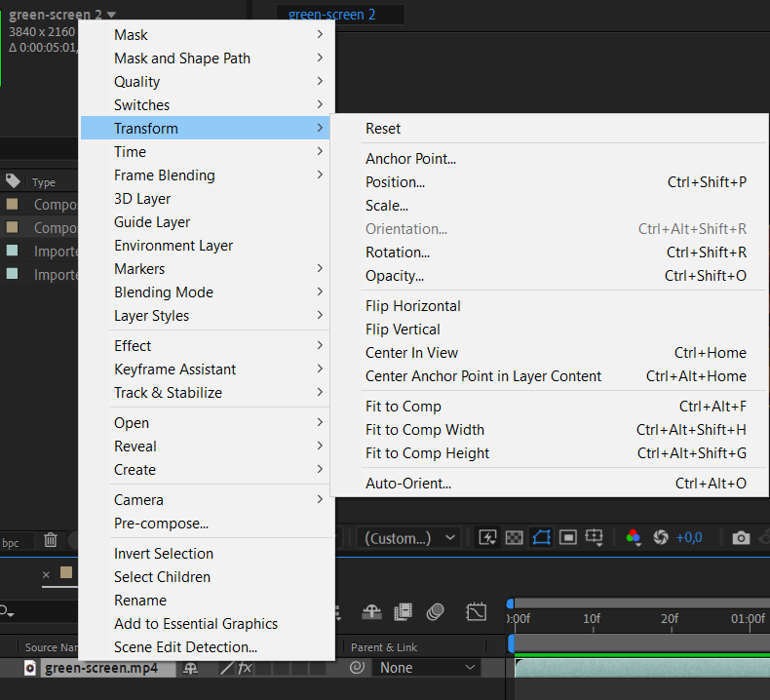The image size is (770, 700).
Task: Click the show channel RGB color icon
Action: (x=633, y=537)
